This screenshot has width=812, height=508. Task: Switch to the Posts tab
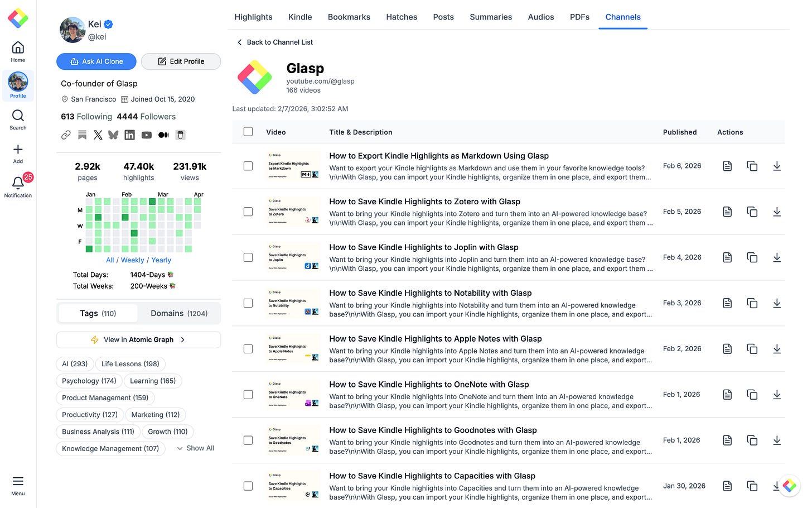pos(443,17)
